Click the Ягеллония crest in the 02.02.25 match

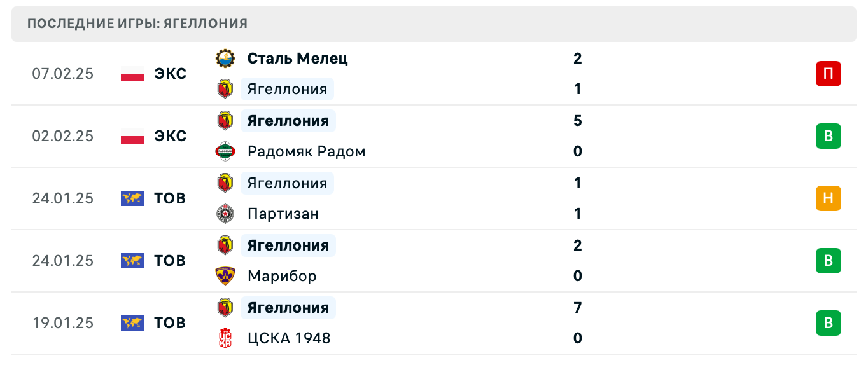[x=225, y=121]
